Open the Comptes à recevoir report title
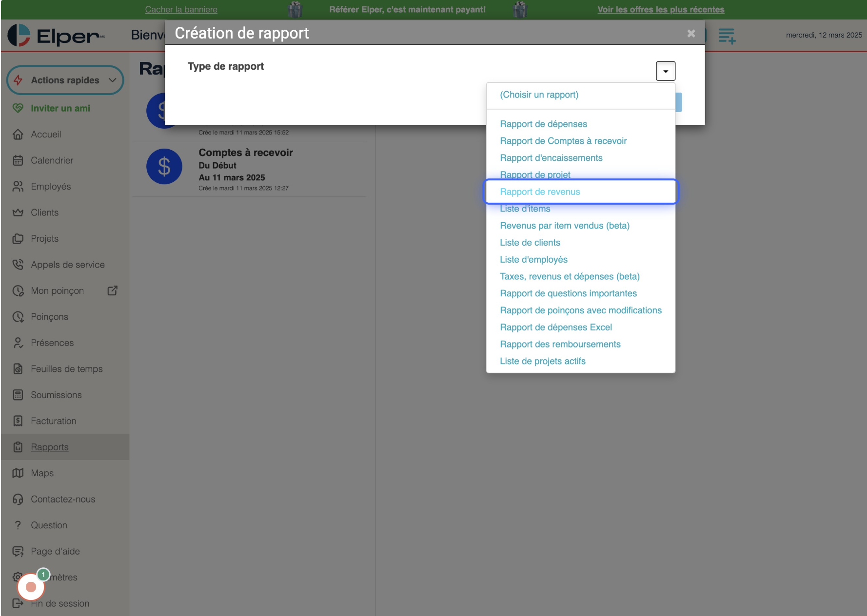This screenshot has width=867, height=616. 246,153
